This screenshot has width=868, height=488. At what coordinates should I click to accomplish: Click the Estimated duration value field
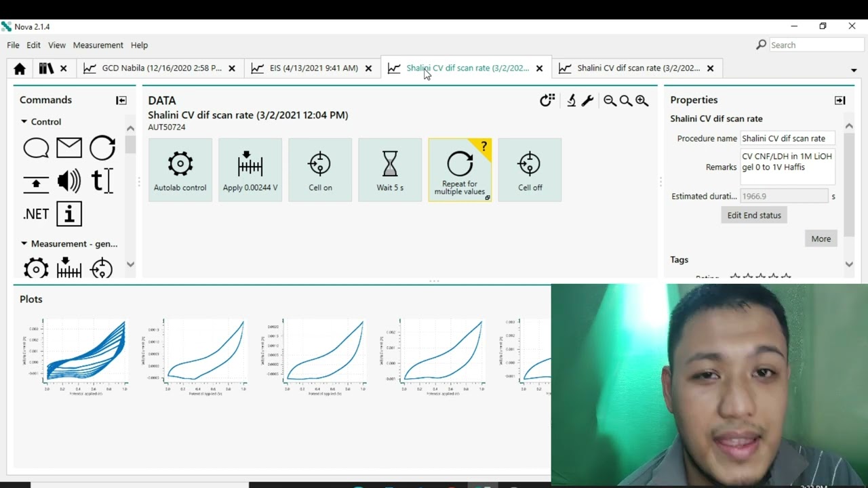point(784,196)
